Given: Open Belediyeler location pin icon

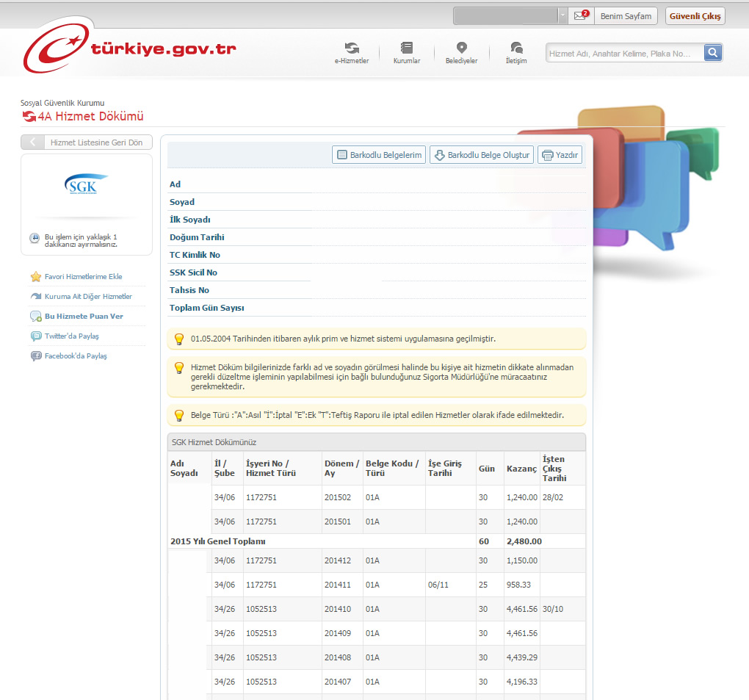Looking at the screenshot, I should 461,48.
